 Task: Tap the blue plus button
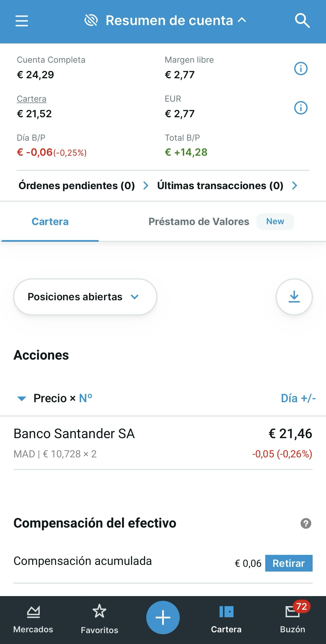163,618
